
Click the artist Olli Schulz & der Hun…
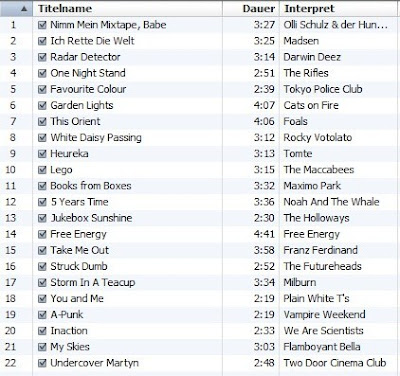(x=336, y=25)
